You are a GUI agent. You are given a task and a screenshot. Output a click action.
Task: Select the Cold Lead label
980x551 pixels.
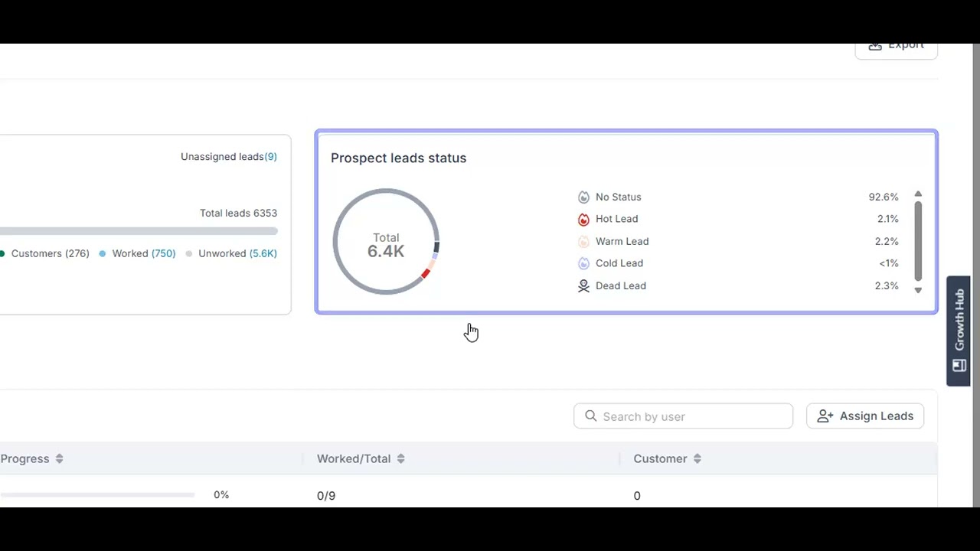619,263
